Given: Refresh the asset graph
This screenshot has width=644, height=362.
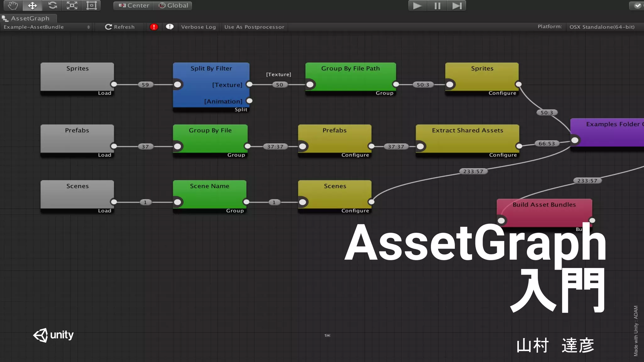Looking at the screenshot, I should (119, 27).
